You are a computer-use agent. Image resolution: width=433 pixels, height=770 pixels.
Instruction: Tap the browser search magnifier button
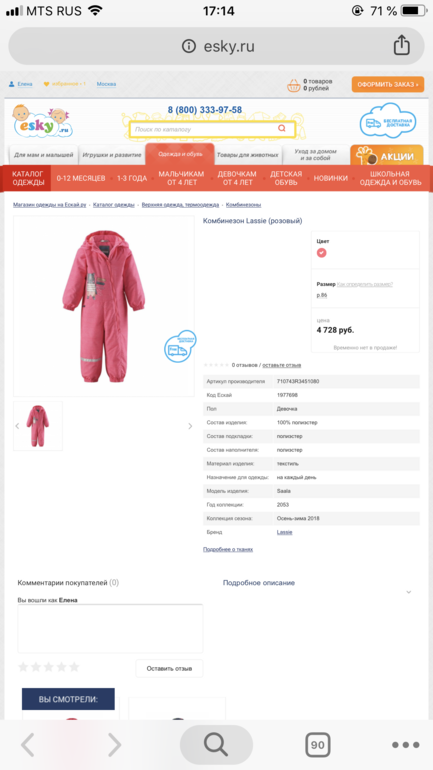(x=216, y=745)
